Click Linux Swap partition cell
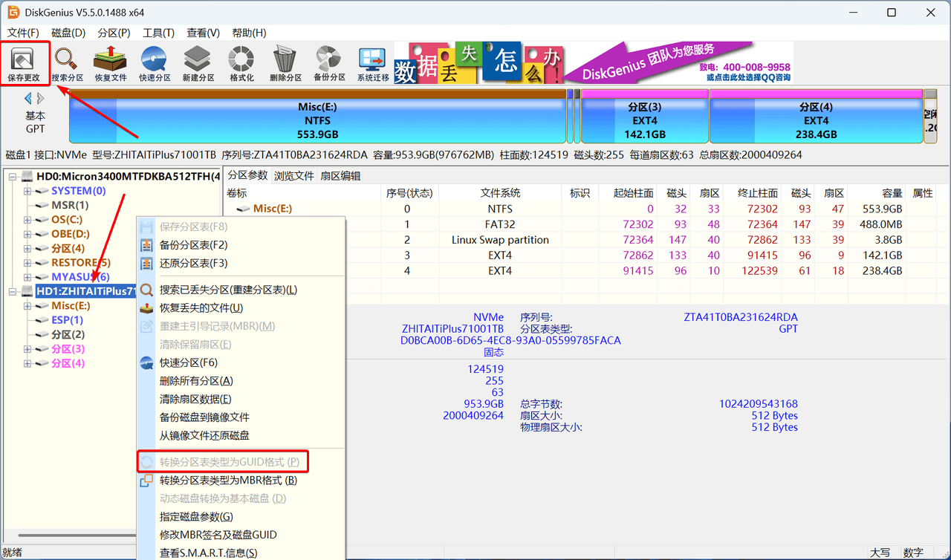This screenshot has width=951, height=560. (500, 240)
